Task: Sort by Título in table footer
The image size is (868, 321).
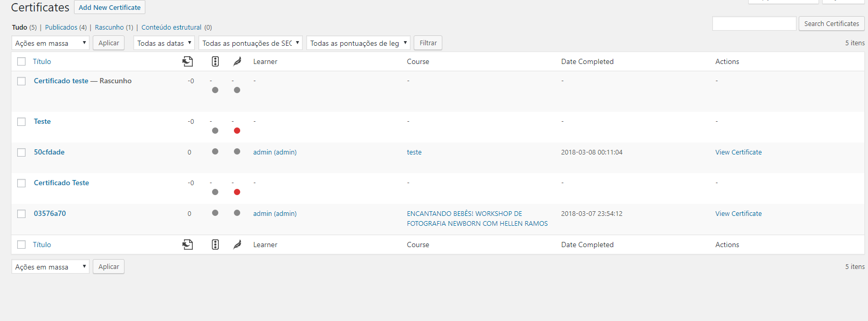Action: point(42,245)
